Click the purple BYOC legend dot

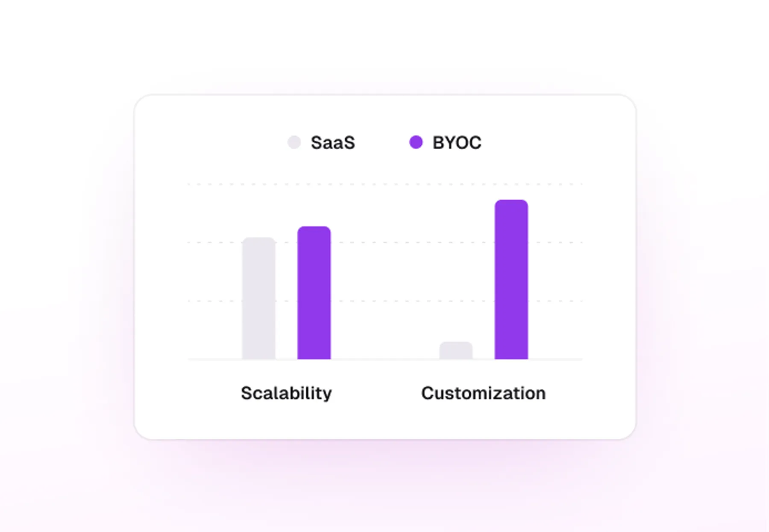tap(416, 142)
